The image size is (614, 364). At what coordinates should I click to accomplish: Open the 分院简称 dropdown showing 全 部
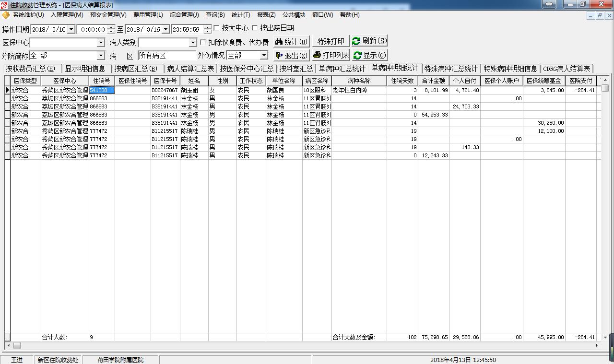point(101,56)
